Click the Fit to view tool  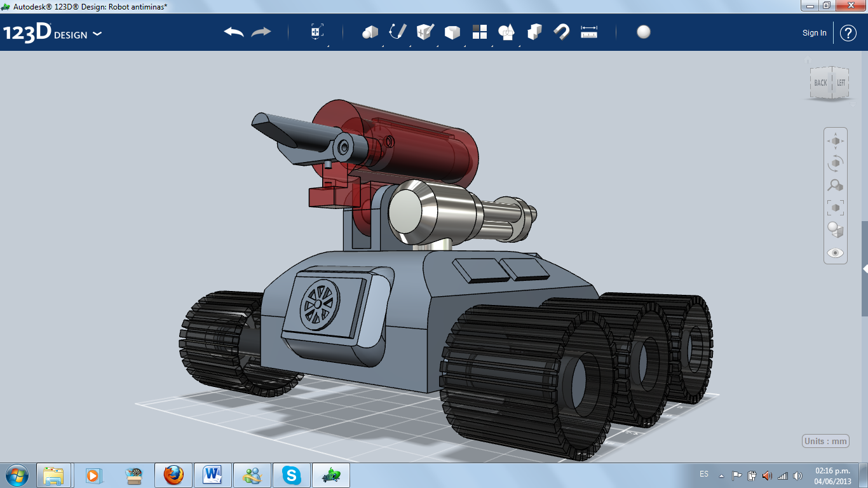click(x=836, y=207)
